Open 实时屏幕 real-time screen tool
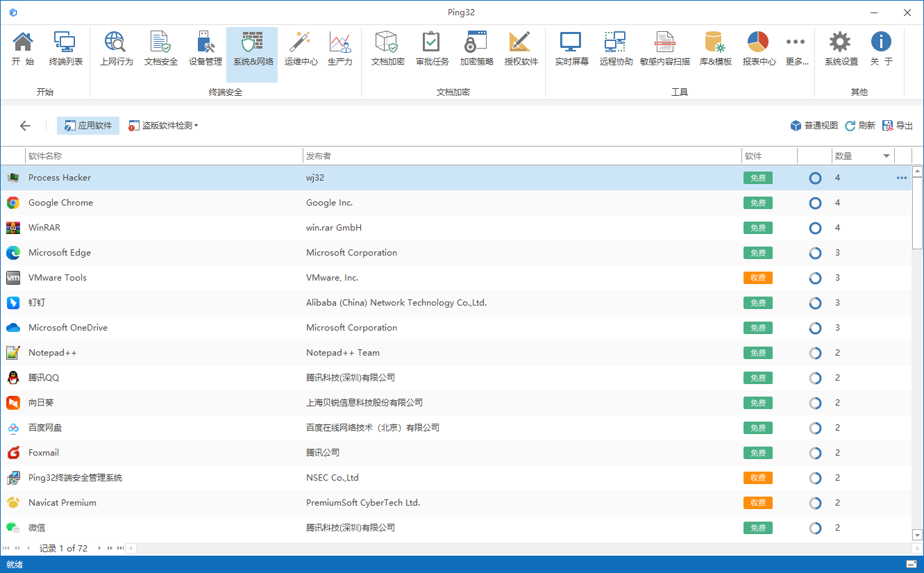The width and height of the screenshot is (924, 573). click(x=571, y=49)
